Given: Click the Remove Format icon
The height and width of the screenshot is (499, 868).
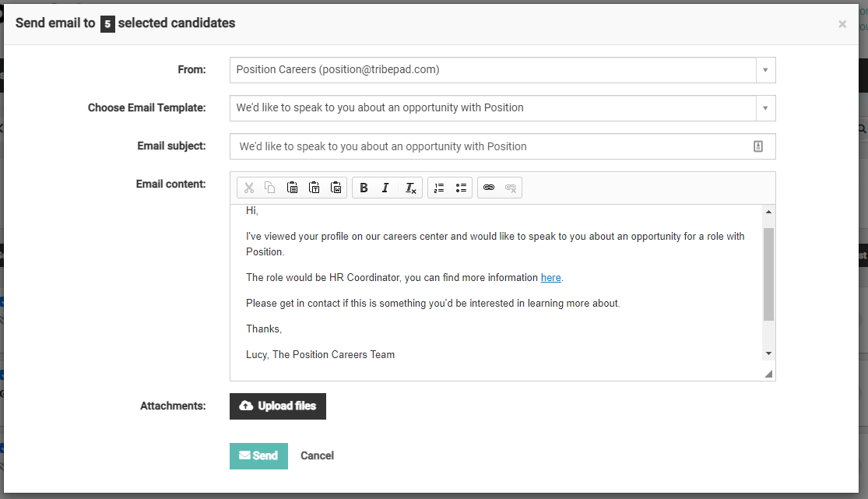Looking at the screenshot, I should point(410,188).
